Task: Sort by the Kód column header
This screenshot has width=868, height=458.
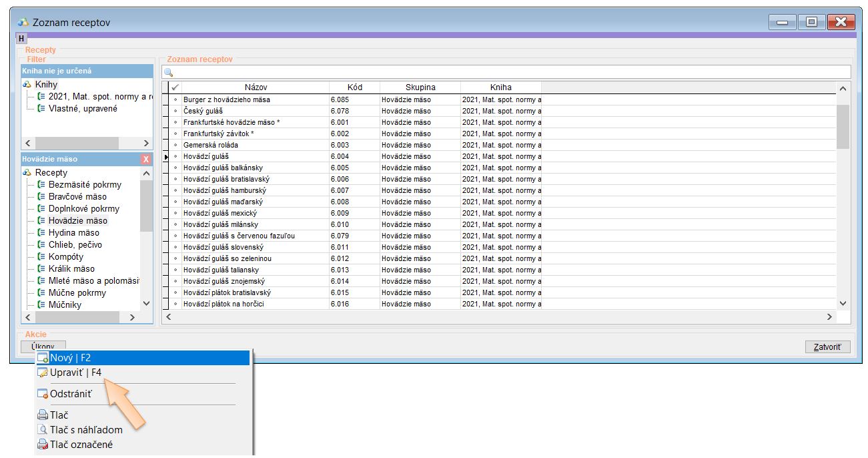Action: point(354,87)
